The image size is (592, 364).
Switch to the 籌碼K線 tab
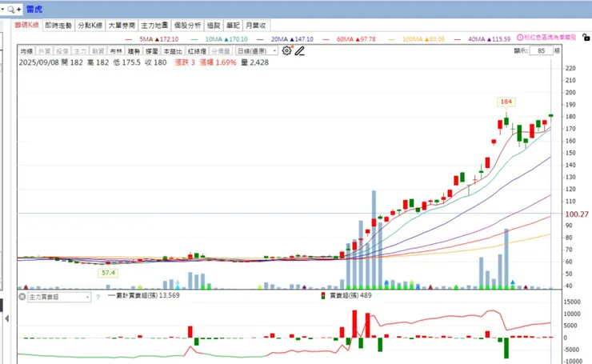point(27,25)
